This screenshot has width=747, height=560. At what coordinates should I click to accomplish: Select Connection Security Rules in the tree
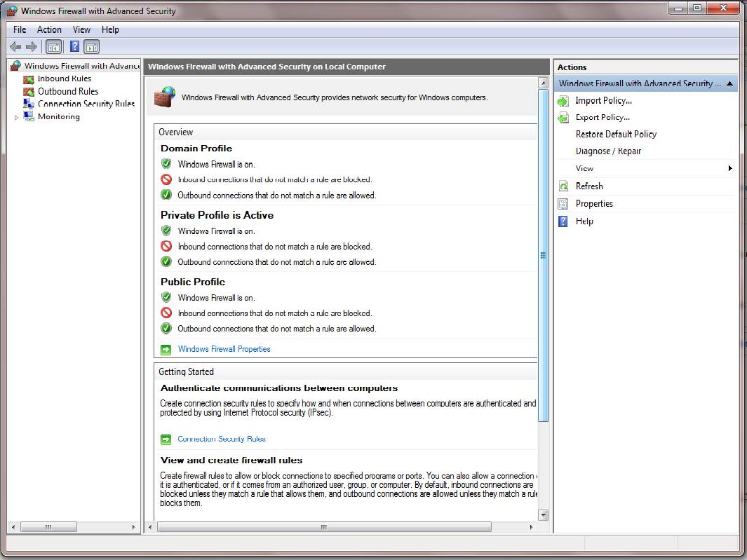pos(86,104)
